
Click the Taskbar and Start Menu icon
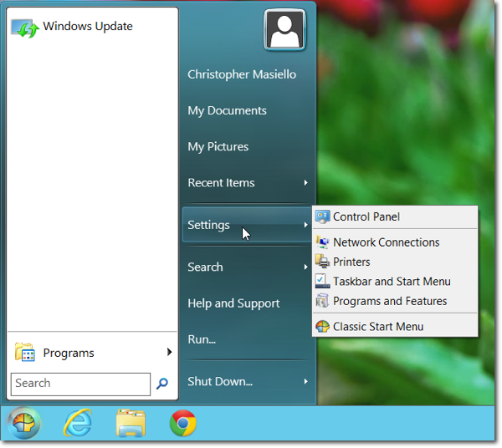(x=322, y=281)
